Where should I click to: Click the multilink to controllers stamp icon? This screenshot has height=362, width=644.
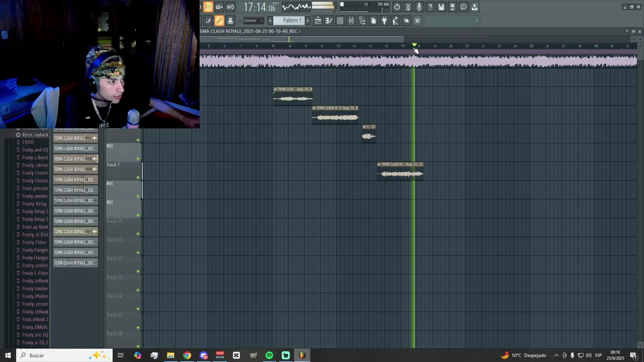(230, 21)
